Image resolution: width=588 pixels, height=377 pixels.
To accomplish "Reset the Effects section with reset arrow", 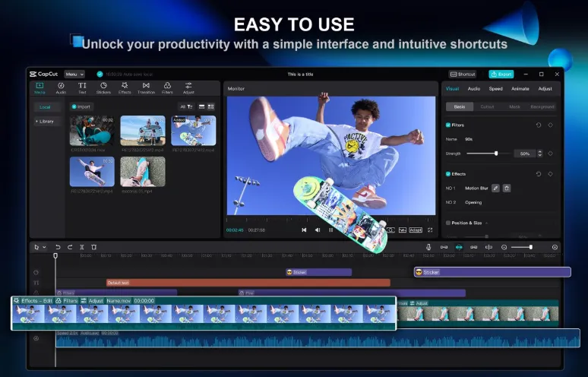I will [x=539, y=174].
